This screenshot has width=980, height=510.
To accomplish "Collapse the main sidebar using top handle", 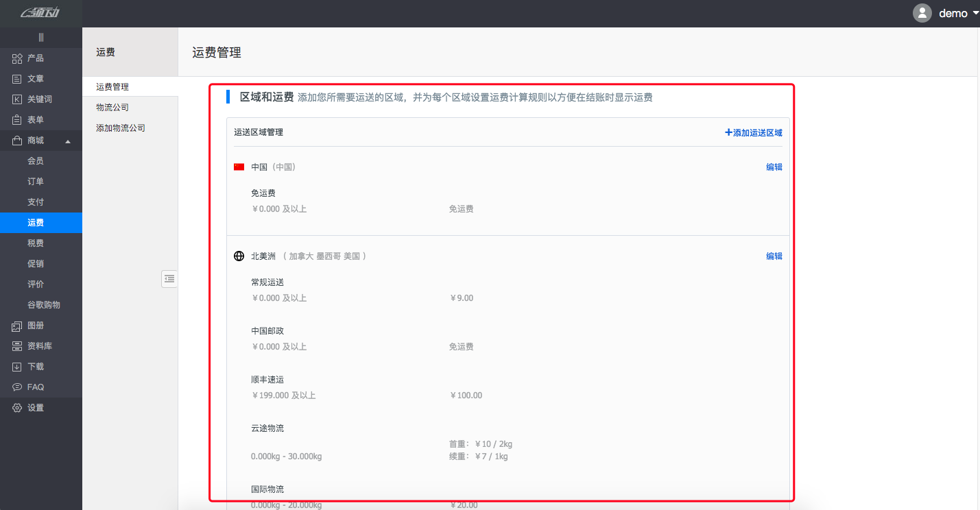I will tap(41, 37).
